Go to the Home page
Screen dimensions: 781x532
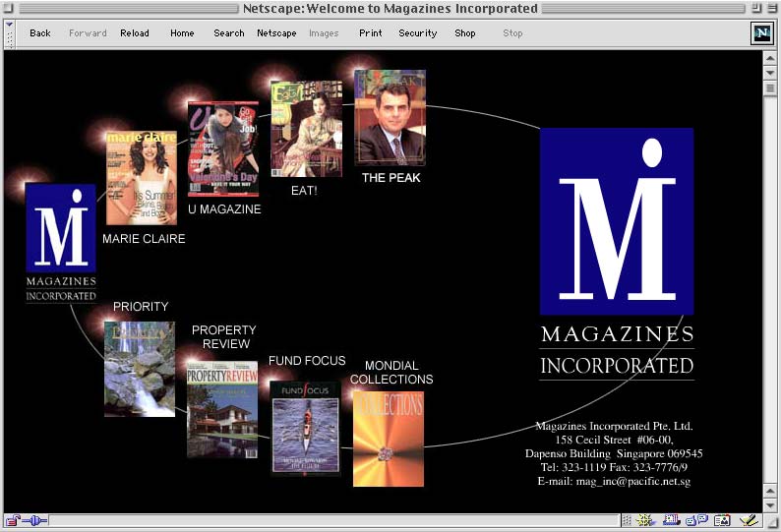(182, 33)
